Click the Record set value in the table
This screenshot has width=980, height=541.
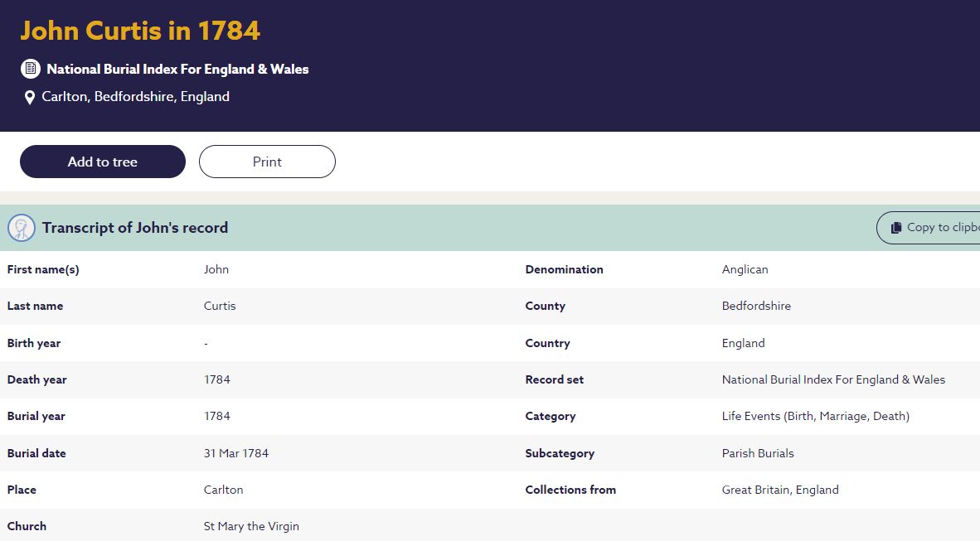pyautogui.click(x=833, y=379)
